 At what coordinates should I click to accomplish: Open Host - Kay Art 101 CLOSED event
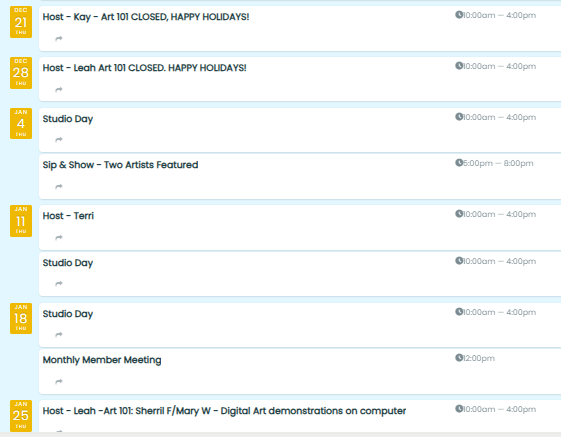[146, 17]
